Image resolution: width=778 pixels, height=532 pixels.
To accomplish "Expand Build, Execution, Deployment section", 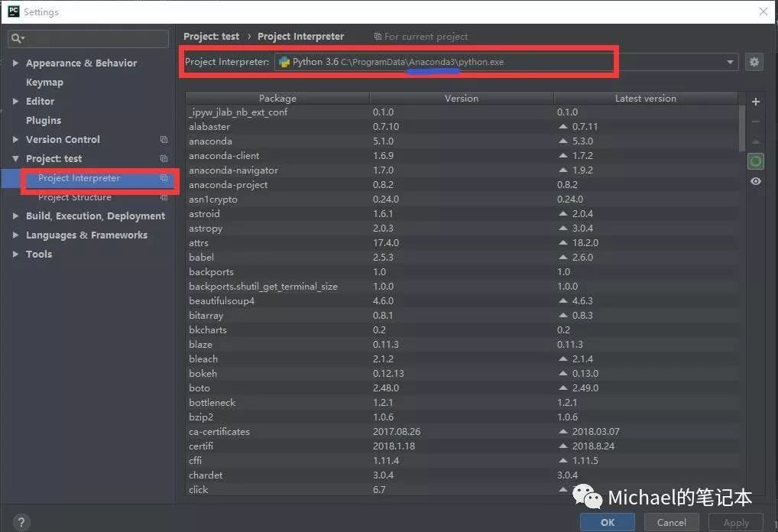I will (15, 216).
